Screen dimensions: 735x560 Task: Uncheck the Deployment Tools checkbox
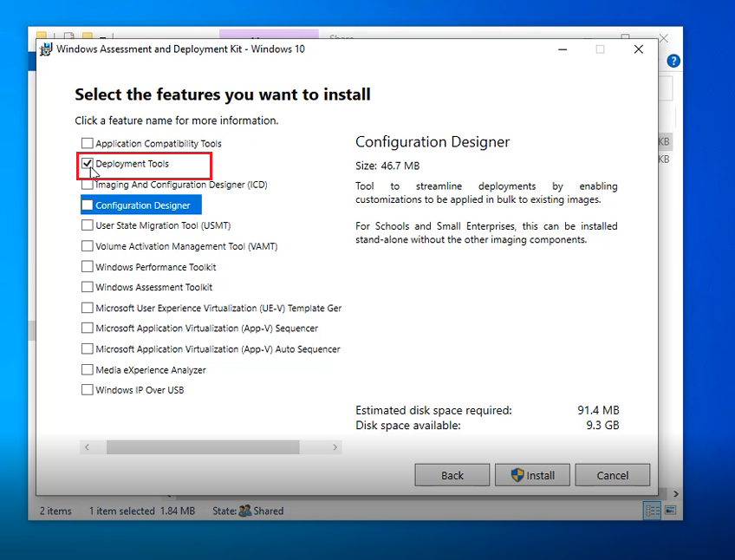coord(88,164)
